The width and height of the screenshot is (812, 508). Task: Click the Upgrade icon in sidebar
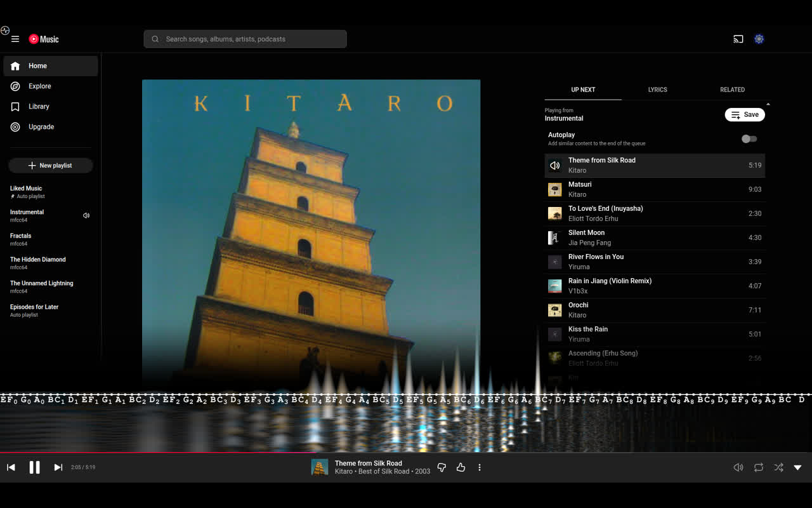[x=15, y=127]
